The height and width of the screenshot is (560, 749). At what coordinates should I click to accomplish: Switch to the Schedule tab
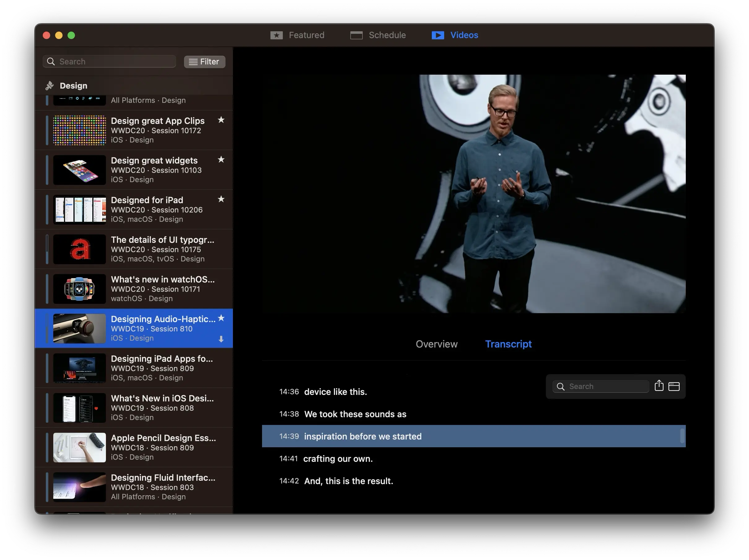tap(378, 35)
